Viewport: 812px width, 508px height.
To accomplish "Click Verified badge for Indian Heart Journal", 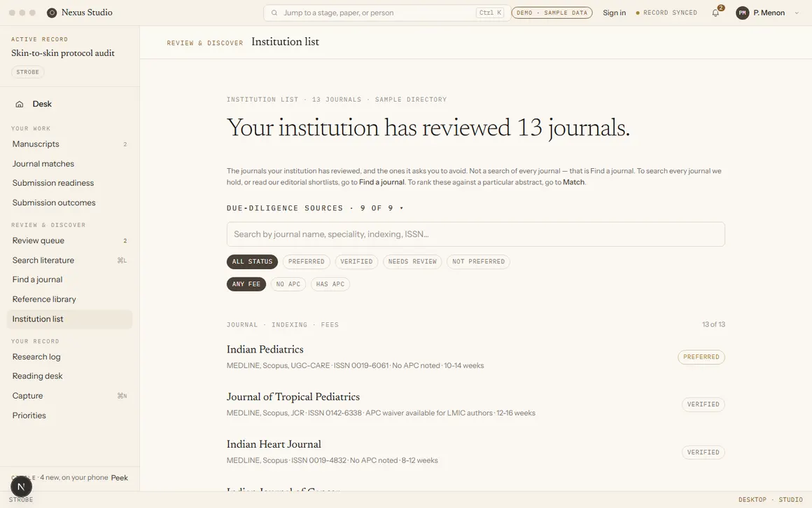I will [x=703, y=453].
